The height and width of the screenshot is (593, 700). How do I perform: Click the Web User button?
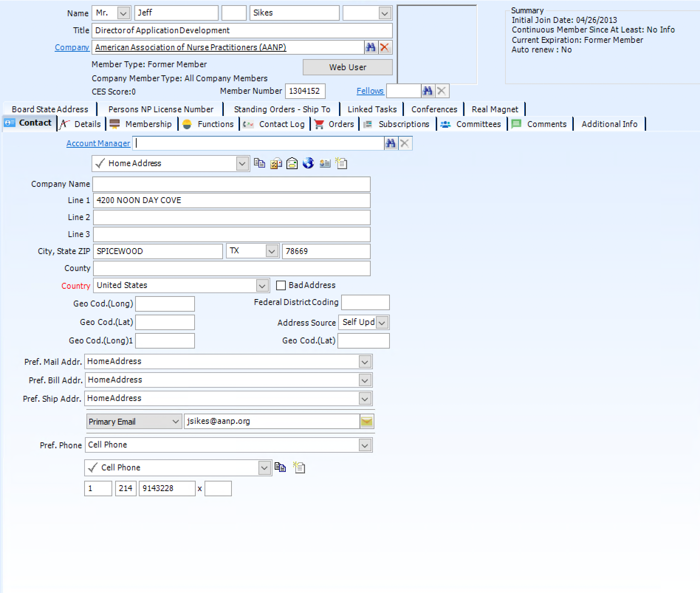tap(347, 67)
